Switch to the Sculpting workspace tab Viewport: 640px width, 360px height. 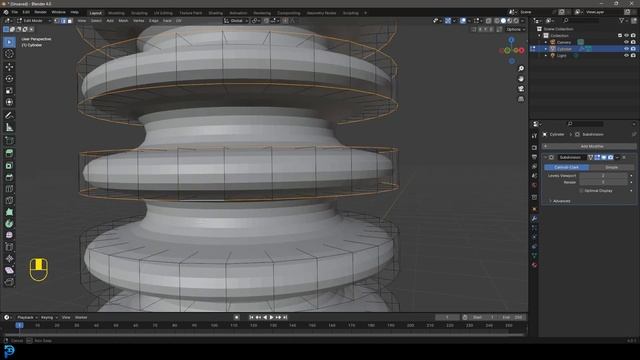139,13
